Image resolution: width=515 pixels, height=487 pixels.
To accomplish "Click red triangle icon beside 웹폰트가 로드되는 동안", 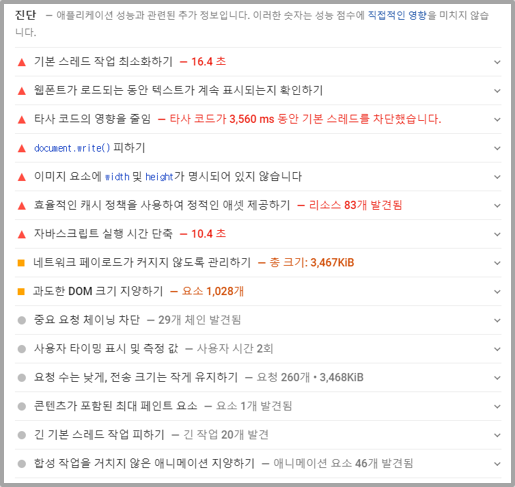I will pos(22,91).
